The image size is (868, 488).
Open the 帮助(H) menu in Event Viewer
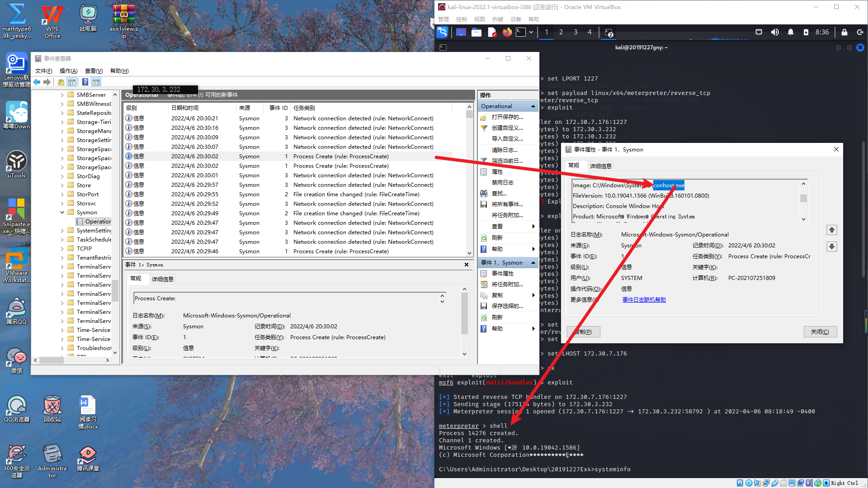point(119,71)
